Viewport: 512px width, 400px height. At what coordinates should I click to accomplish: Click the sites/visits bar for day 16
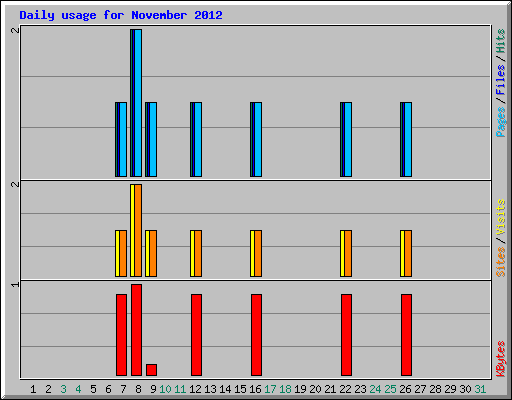click(x=256, y=253)
